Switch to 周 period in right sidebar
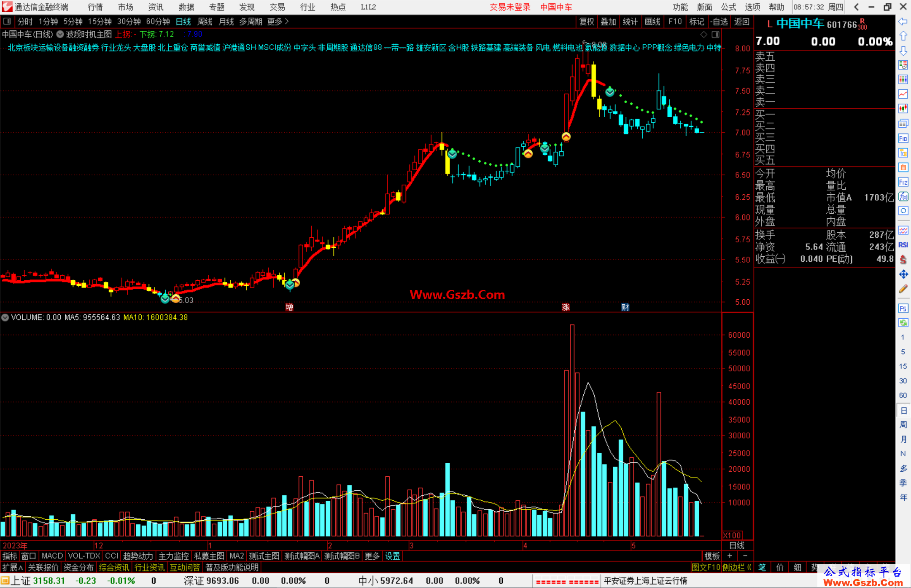 point(903,425)
